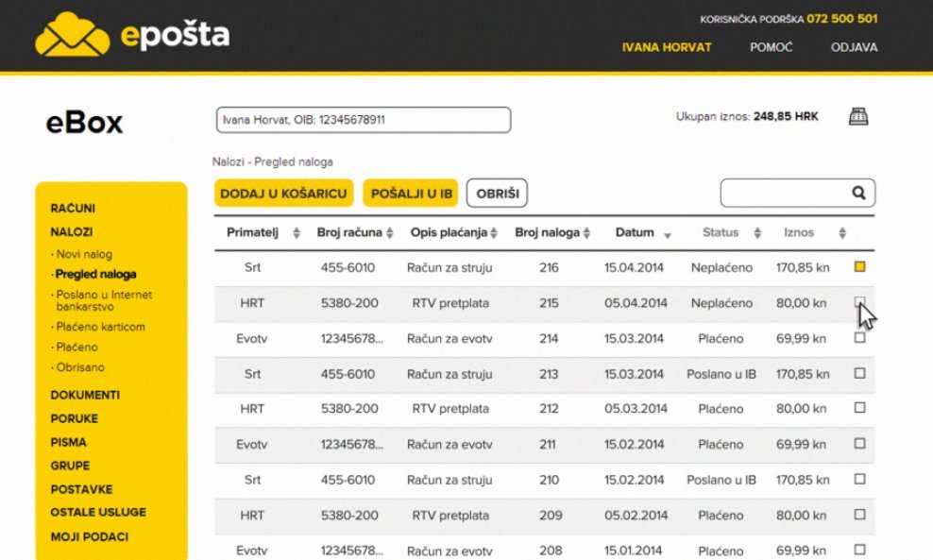This screenshot has width=933, height=560.
Task: Toggle Datum column sort arrow
Action: [x=668, y=236]
